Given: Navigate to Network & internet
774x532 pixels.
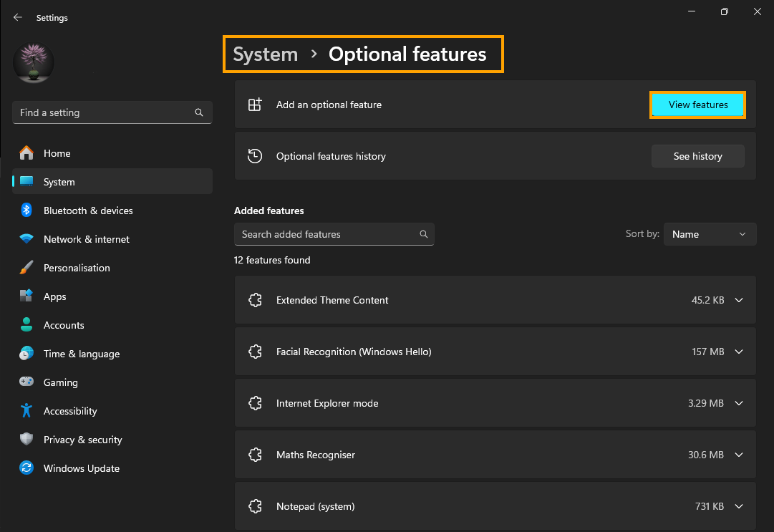Looking at the screenshot, I should pos(112,239).
